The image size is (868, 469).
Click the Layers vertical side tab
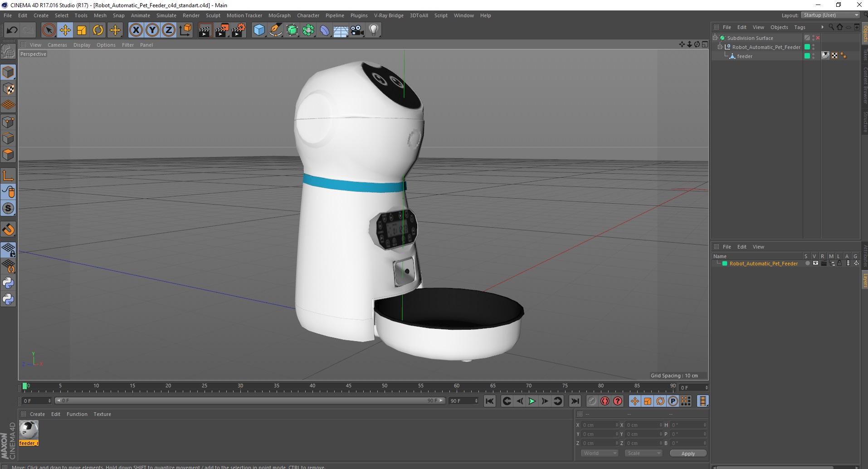pos(865,280)
